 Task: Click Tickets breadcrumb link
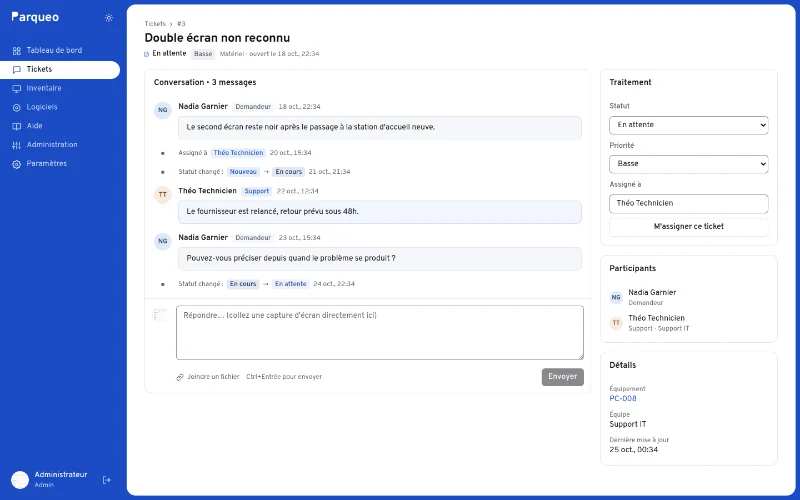click(155, 24)
